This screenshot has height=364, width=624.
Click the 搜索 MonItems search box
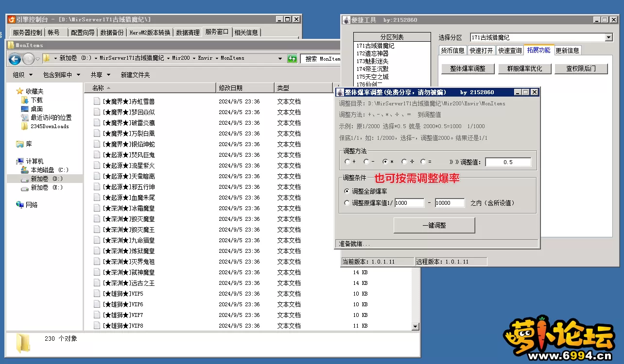pyautogui.click(x=321, y=59)
